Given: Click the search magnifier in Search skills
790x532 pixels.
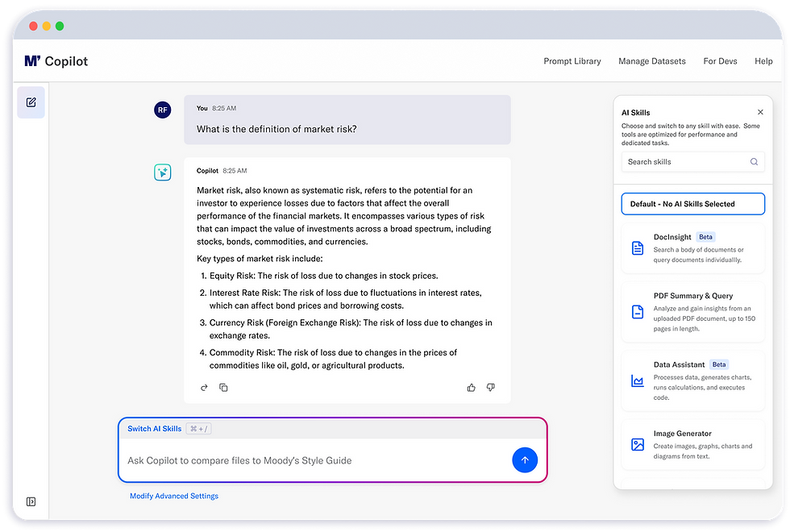Looking at the screenshot, I should click(754, 162).
